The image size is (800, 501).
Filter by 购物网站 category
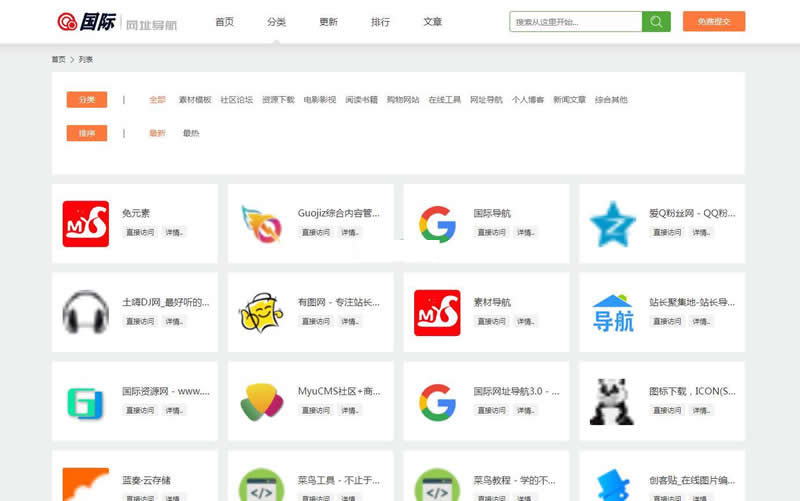(x=403, y=99)
